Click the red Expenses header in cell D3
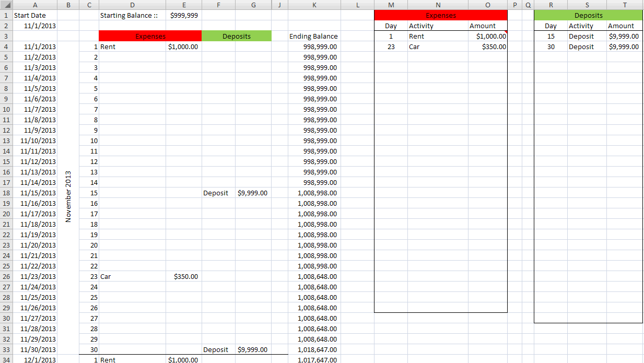 click(x=150, y=36)
